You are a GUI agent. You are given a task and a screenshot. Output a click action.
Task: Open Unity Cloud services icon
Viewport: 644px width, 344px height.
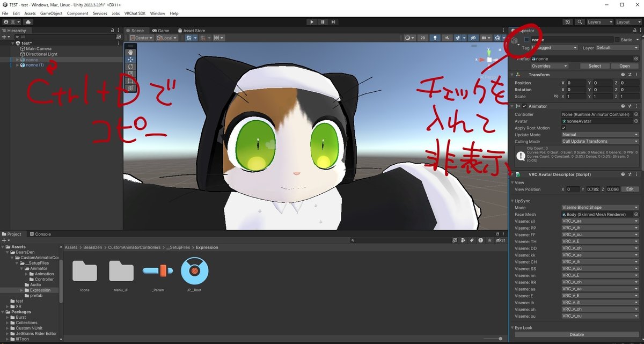point(28,22)
